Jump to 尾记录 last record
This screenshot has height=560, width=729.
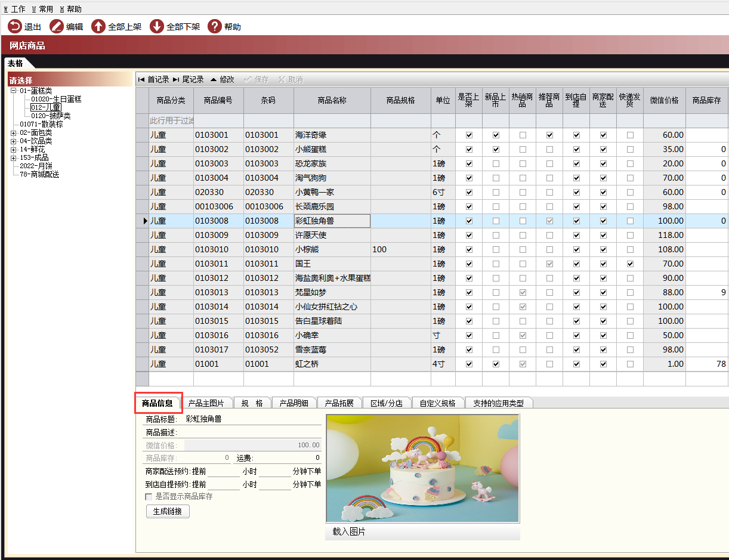click(188, 79)
